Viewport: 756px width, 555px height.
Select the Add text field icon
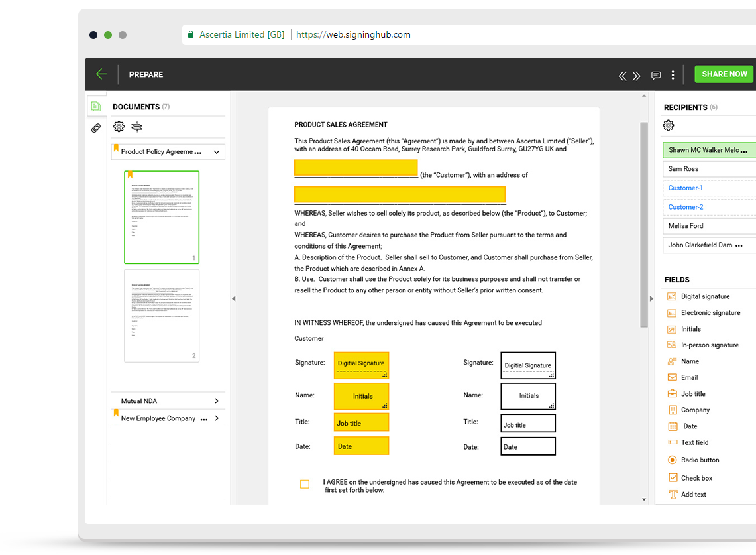(673, 495)
